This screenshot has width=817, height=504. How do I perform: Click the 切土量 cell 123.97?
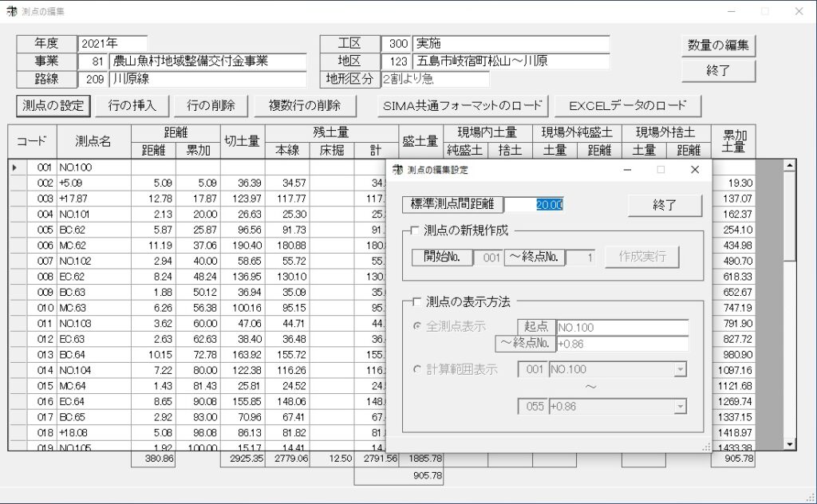pos(243,199)
